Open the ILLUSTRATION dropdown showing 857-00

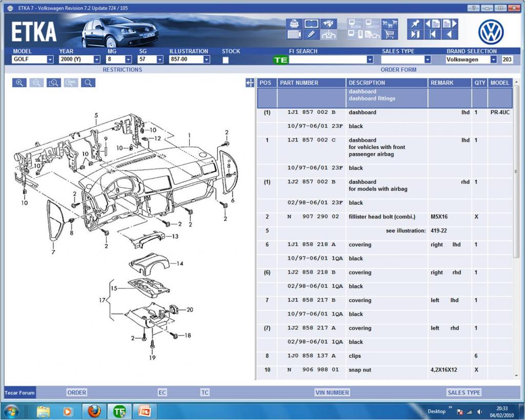207,59
